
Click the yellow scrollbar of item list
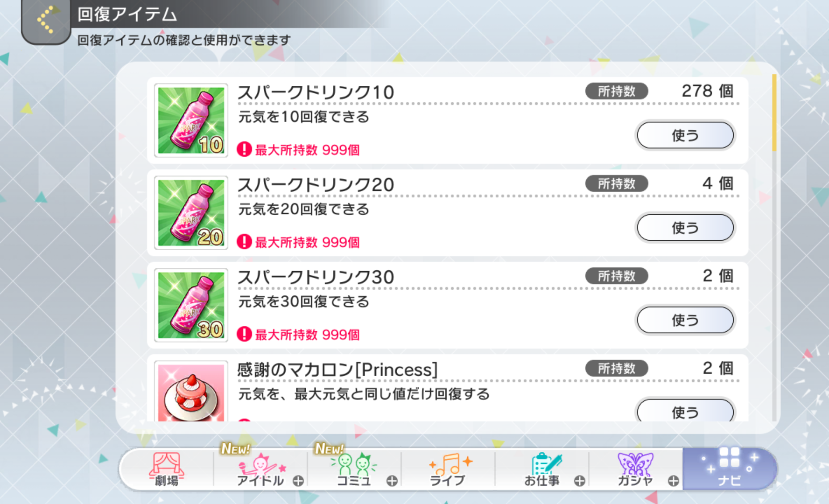click(774, 113)
